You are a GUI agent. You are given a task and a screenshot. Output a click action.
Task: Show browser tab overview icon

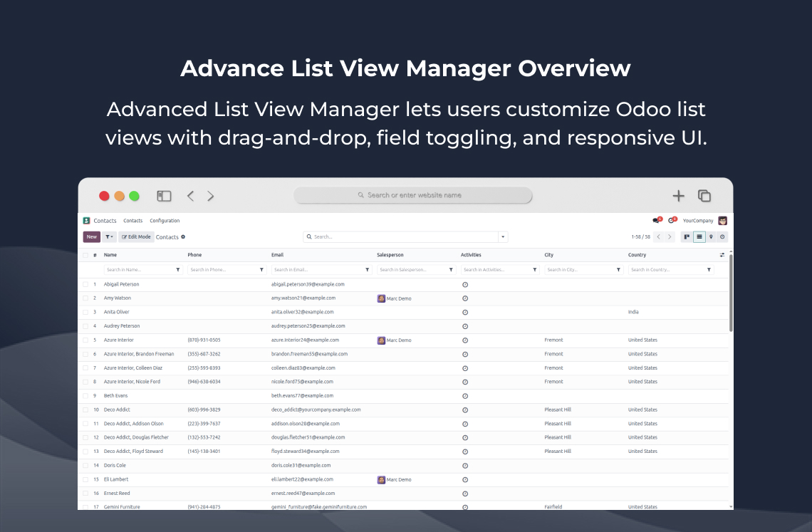tap(704, 196)
